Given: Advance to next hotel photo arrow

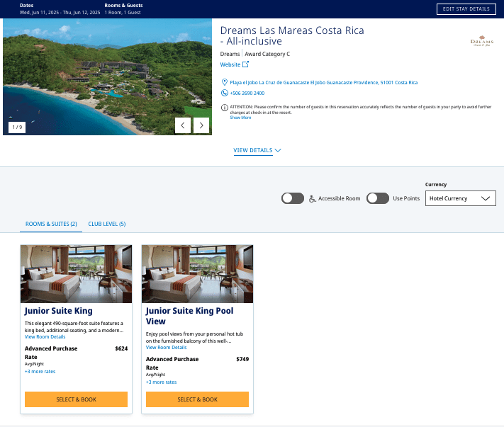Looking at the screenshot, I should pyautogui.click(x=201, y=125).
